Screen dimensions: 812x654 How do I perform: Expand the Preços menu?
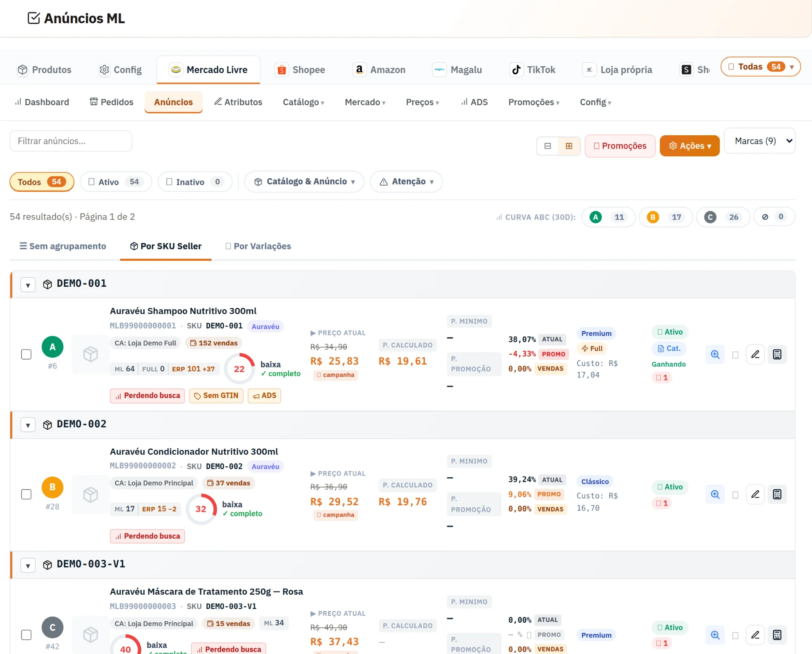click(423, 102)
